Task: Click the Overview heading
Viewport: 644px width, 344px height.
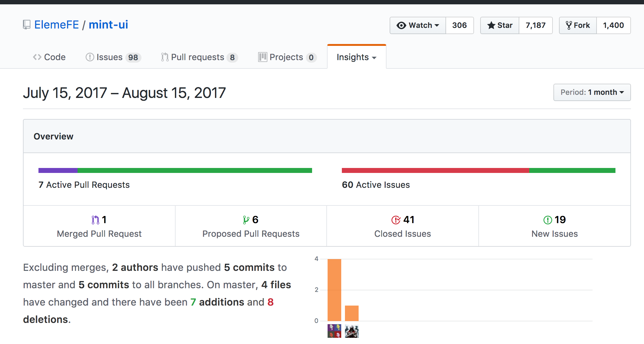Action: [53, 136]
